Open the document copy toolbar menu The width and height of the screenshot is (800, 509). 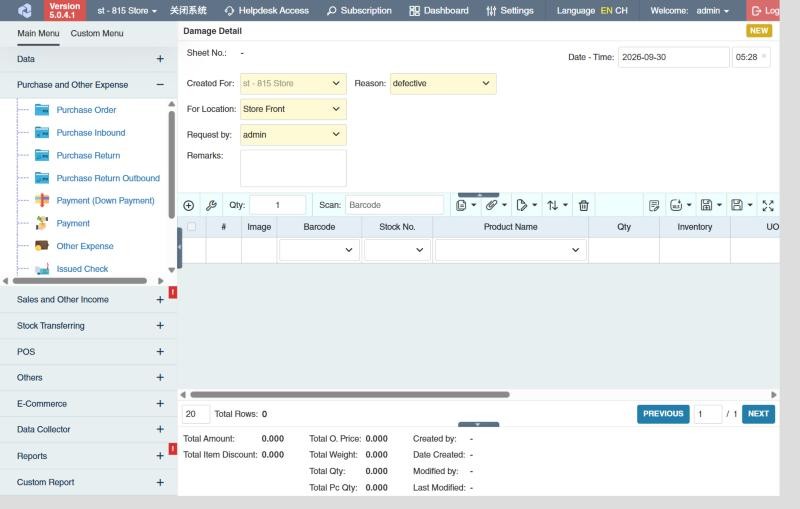click(466, 205)
